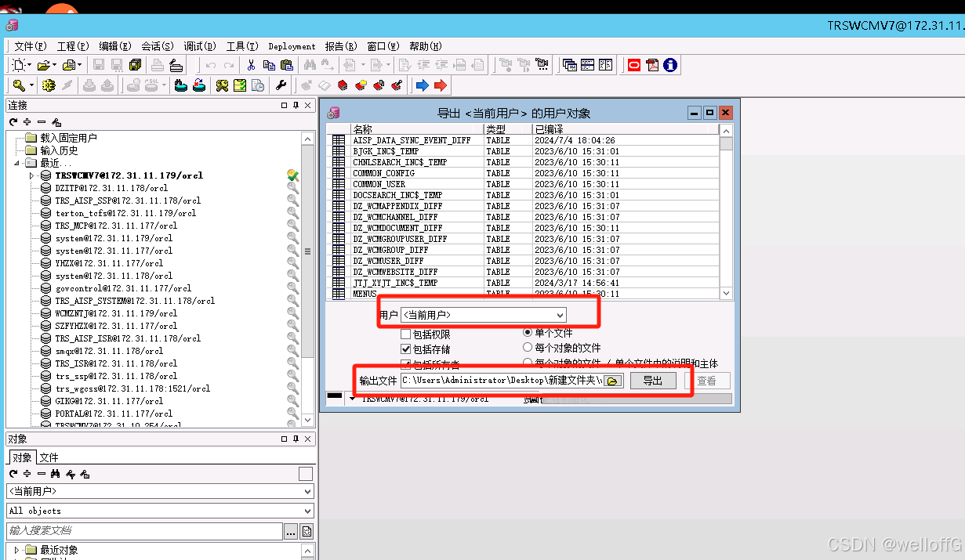Screen dimensions: 965x560
Task: Open the All objects dropdown
Action: pos(306,510)
